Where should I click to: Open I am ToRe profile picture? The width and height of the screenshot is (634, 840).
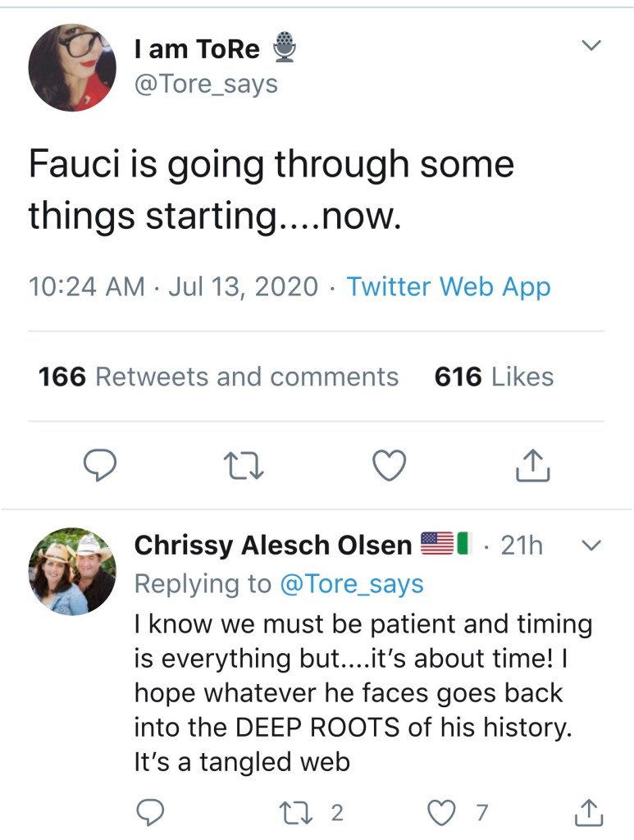pos(72,67)
